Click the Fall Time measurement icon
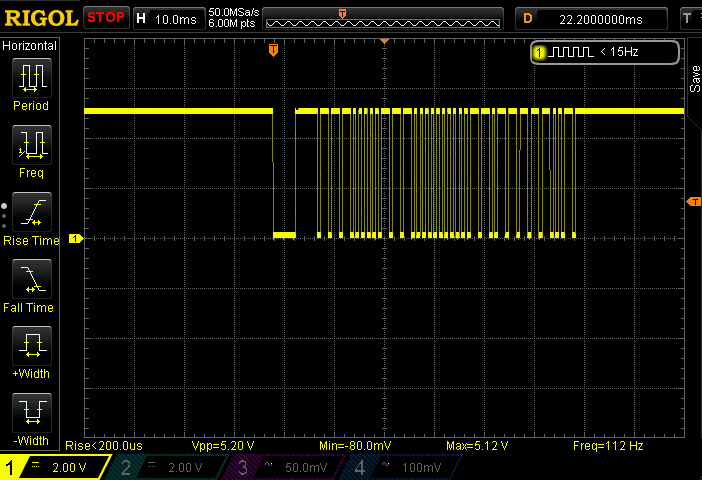702x480 pixels. coord(31,279)
